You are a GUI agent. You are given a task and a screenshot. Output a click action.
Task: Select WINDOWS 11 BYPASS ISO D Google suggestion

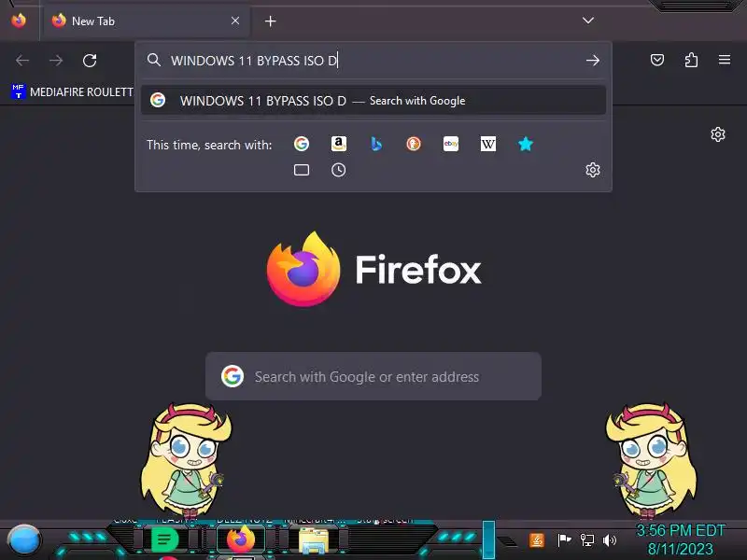tap(373, 101)
